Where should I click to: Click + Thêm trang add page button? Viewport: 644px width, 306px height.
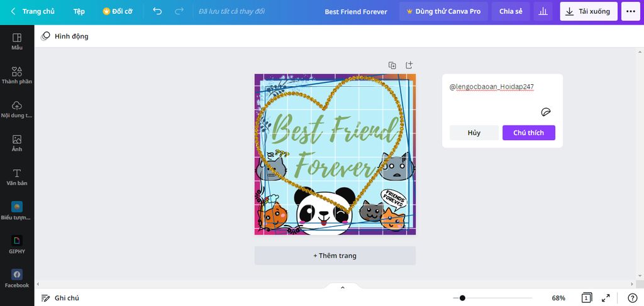(x=335, y=256)
